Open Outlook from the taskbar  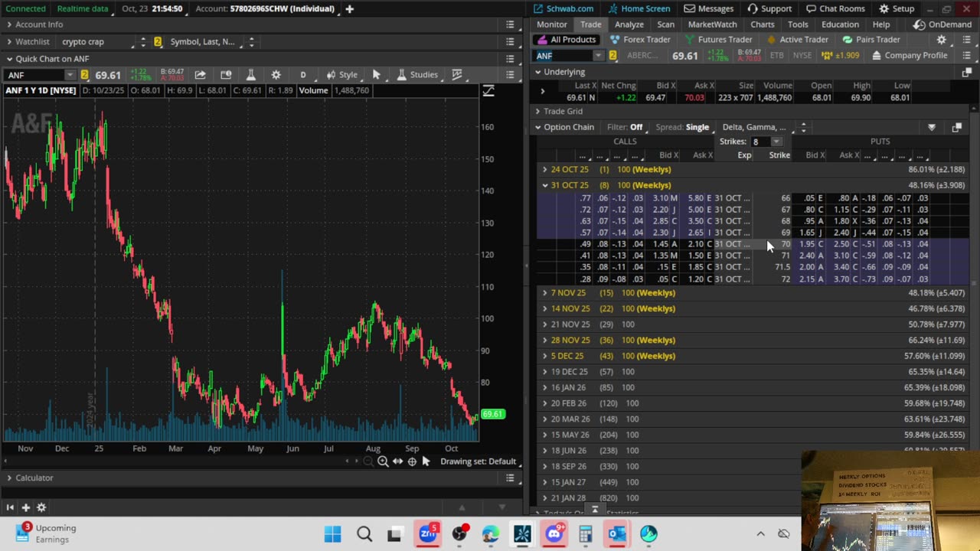tap(617, 534)
